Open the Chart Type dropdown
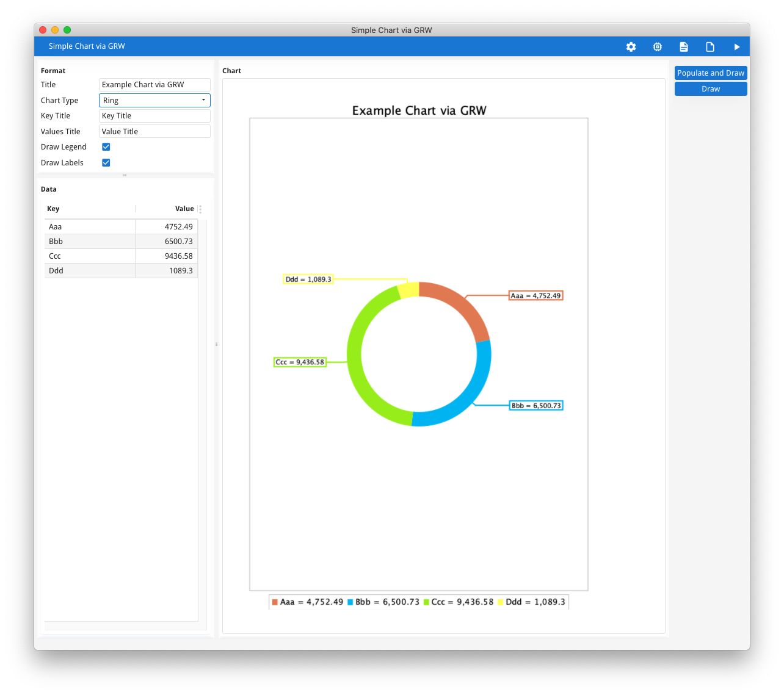The image size is (784, 695). [x=154, y=100]
